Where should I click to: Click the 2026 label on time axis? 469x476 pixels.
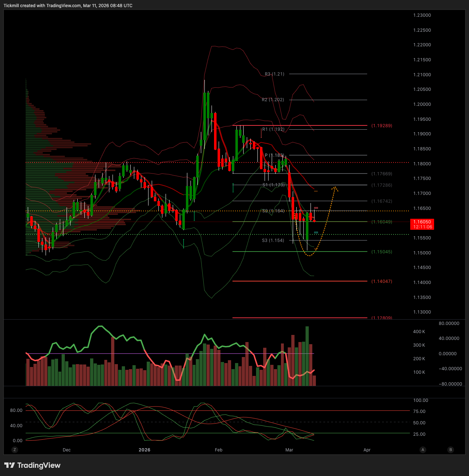point(145,450)
